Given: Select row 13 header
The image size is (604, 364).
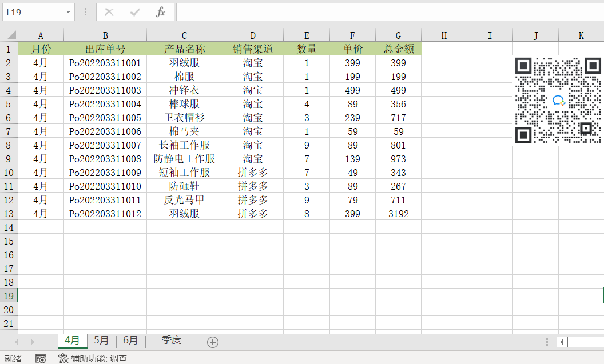Looking at the screenshot, I should (9, 214).
